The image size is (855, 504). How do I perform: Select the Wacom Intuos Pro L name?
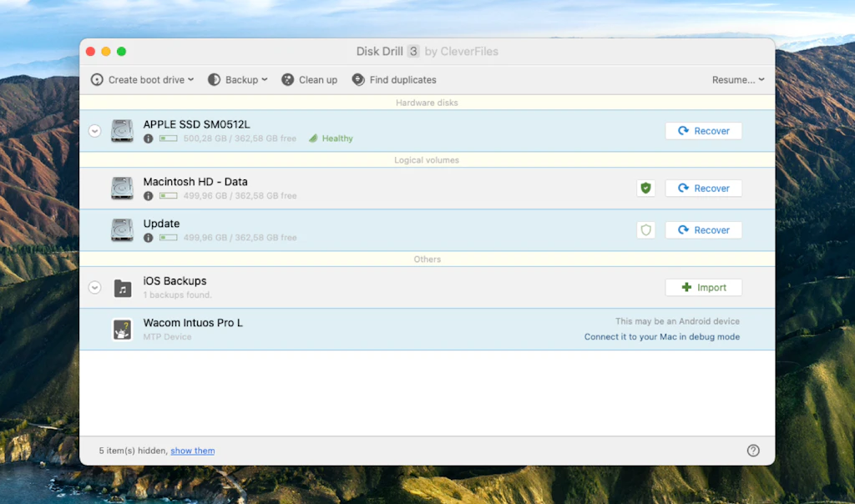(x=193, y=323)
